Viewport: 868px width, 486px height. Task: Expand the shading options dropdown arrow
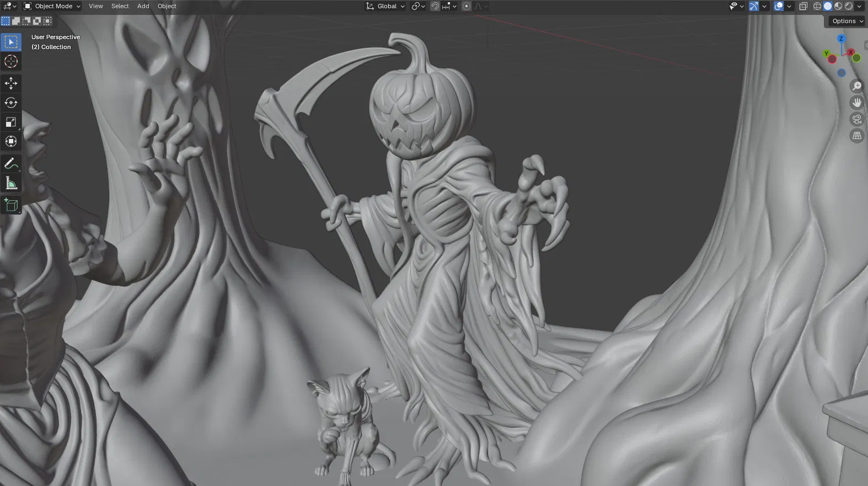point(859,6)
